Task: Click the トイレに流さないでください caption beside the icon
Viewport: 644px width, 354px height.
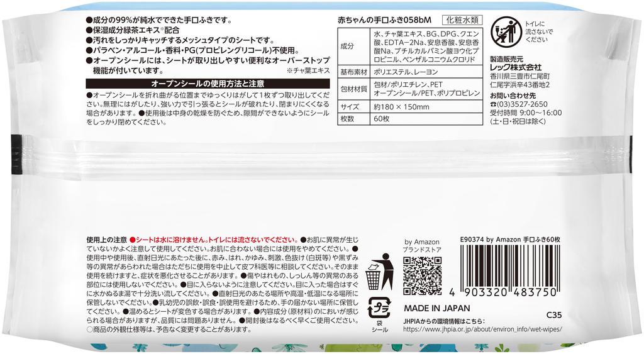Action: [539, 31]
